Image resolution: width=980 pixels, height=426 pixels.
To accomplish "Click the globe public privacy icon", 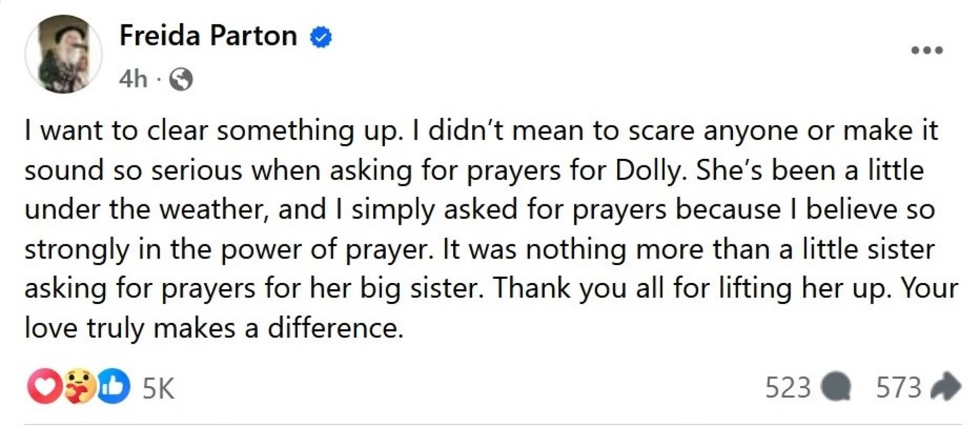I will [x=181, y=80].
